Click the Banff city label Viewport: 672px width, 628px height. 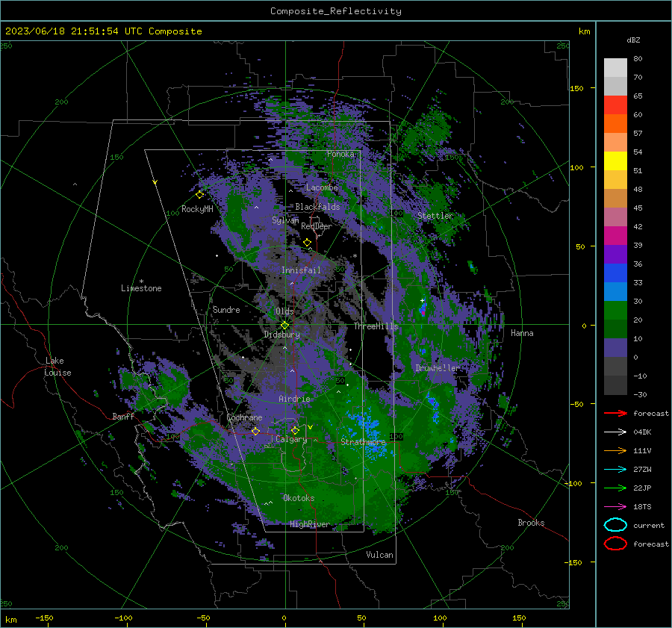pos(123,417)
